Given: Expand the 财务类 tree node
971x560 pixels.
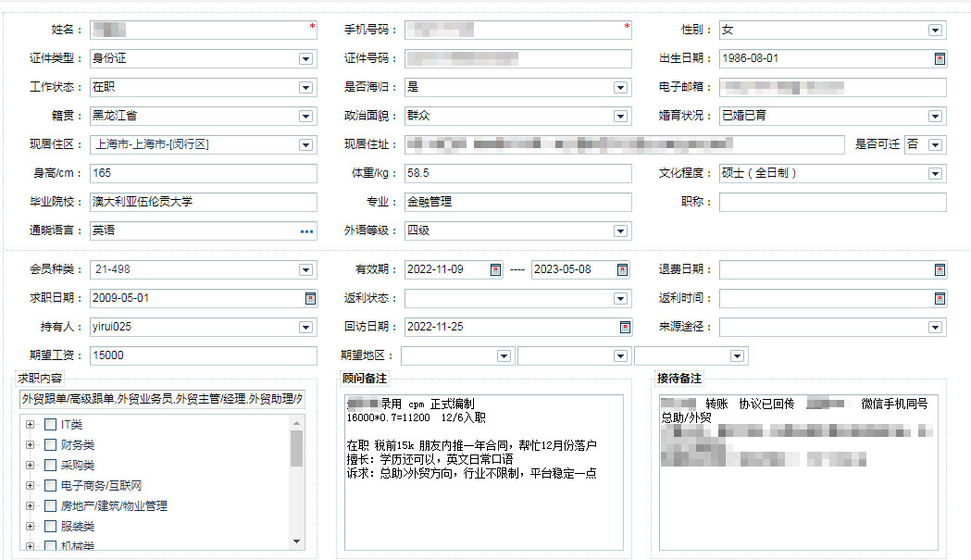Looking at the screenshot, I should click(x=30, y=445).
